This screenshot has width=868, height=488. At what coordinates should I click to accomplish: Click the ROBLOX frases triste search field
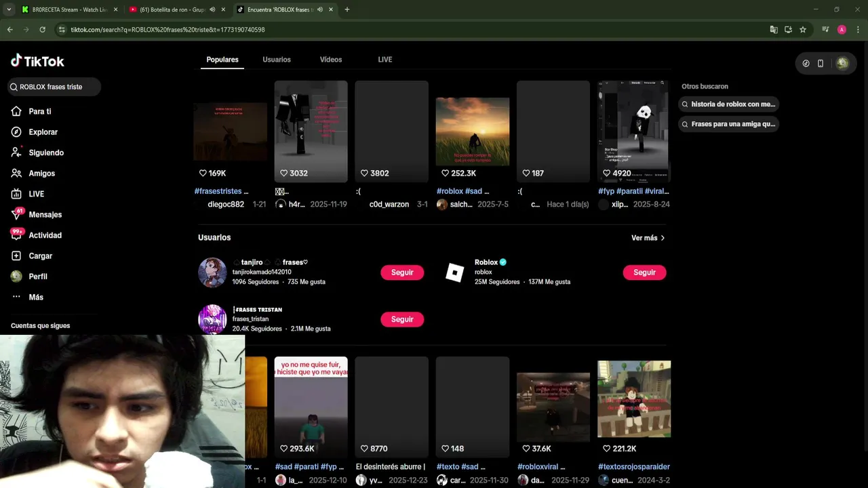(x=54, y=87)
